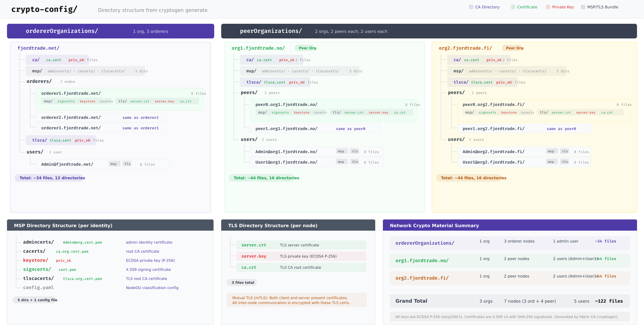Viewport: 644px width, 332px height.
Task: Click the Grand Total row in summary
Action: coord(411,301)
